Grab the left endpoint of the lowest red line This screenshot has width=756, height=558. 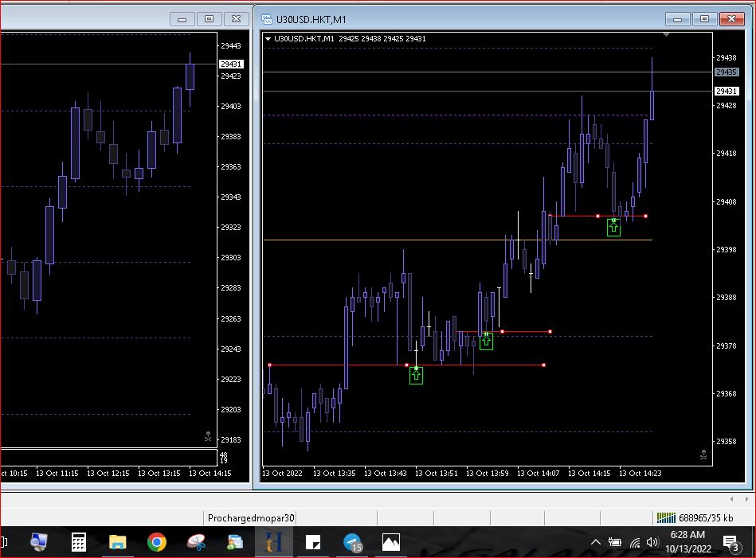[269, 365]
